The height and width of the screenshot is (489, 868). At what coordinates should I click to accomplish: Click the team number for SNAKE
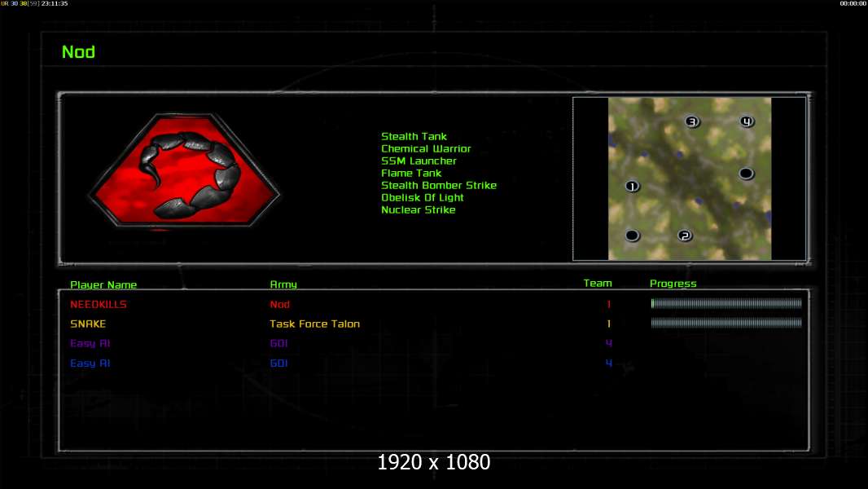(608, 324)
